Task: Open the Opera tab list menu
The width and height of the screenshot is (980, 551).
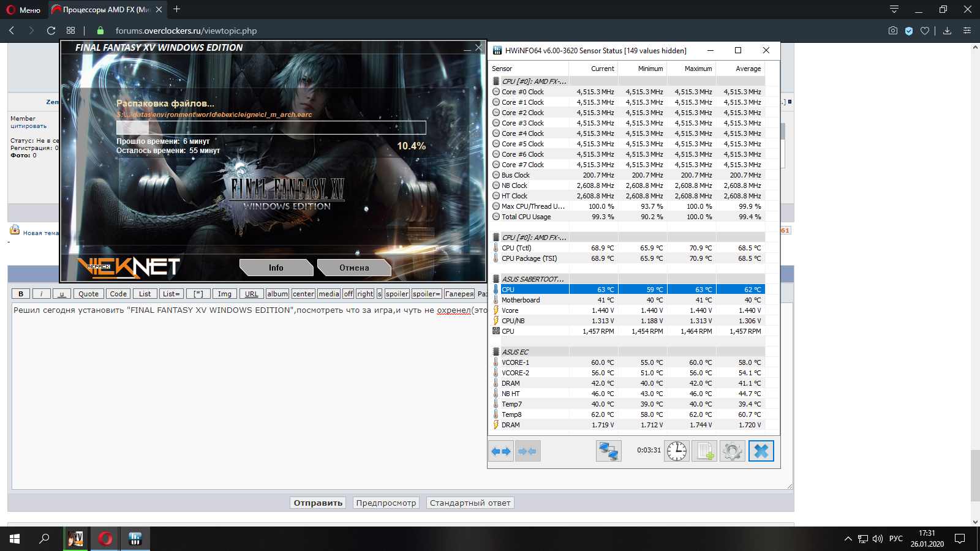Action: 894,9
